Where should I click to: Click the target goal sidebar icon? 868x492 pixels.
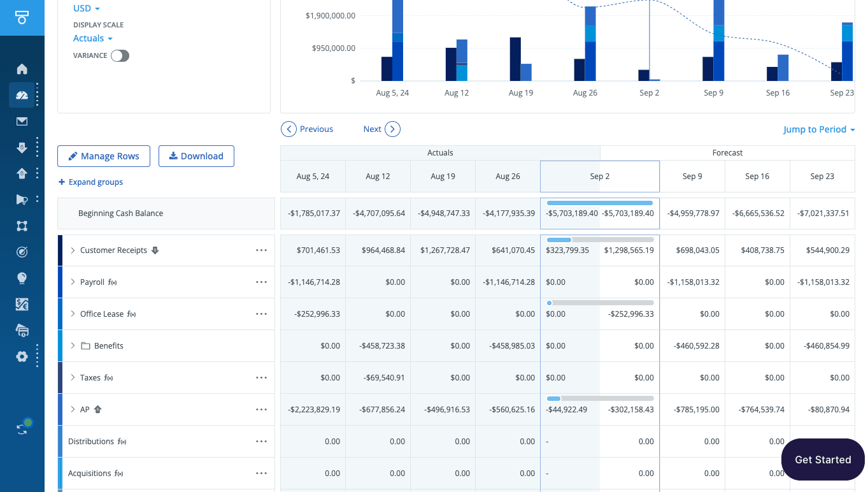22,252
